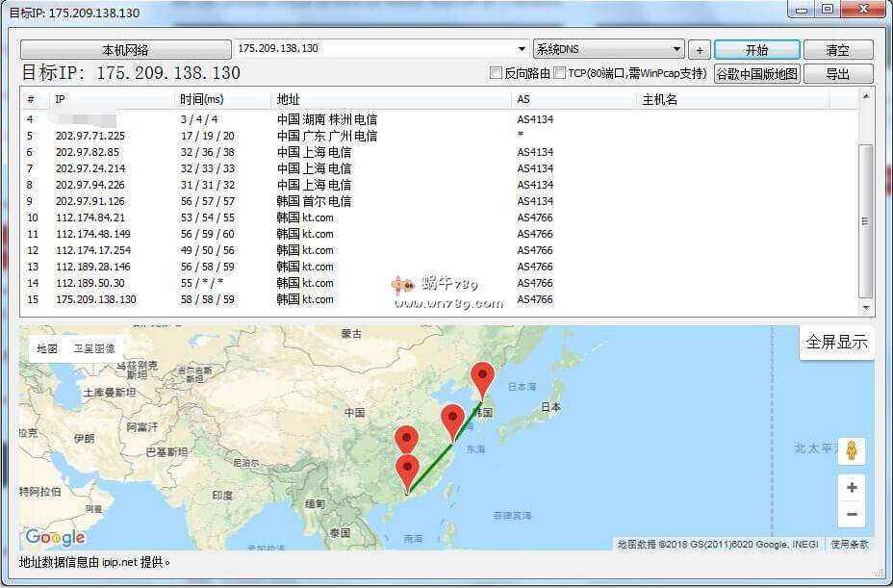
Task: Open 谷歌中国版地图 map option
Action: [756, 73]
